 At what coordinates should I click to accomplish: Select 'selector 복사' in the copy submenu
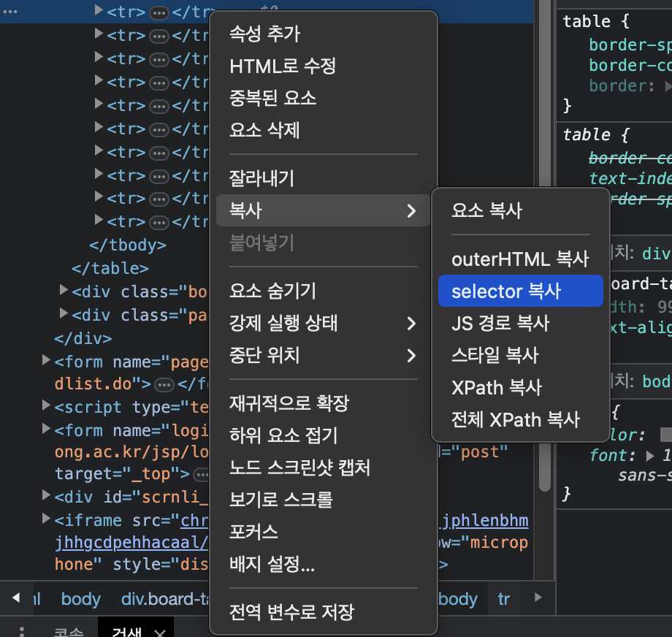point(520,290)
